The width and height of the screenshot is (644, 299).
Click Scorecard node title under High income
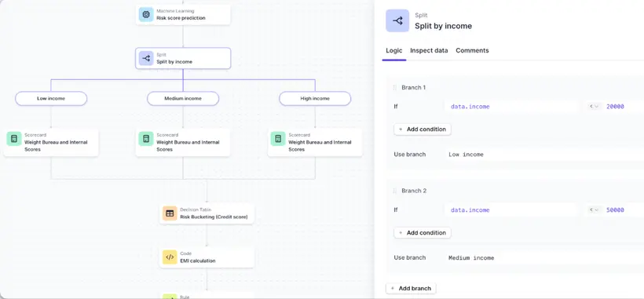coord(320,146)
